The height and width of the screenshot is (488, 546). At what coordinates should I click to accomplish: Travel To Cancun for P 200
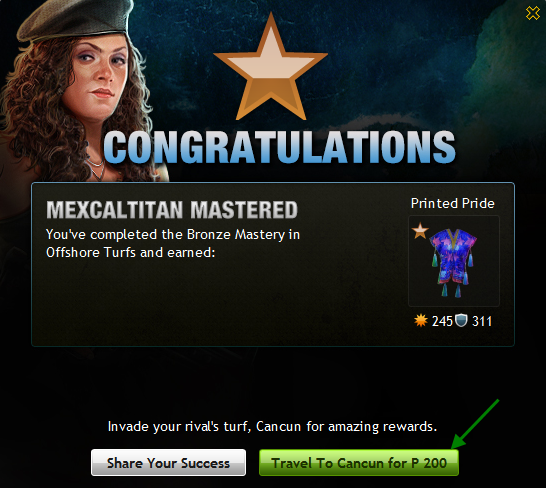tap(359, 463)
